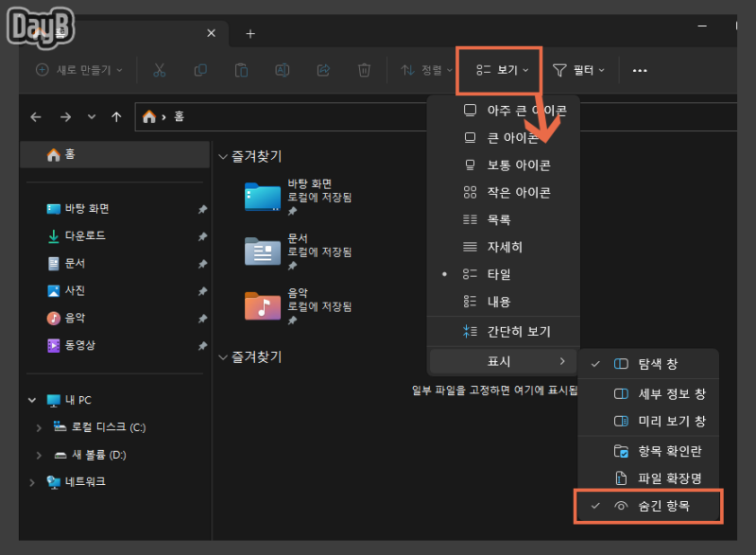The height and width of the screenshot is (555, 756).
Task: Share files via the Share toolbar icon
Action: pyautogui.click(x=322, y=70)
